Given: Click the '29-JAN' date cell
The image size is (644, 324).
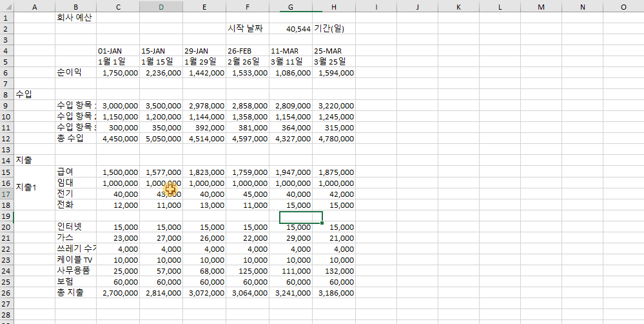Looking at the screenshot, I should [x=204, y=51].
